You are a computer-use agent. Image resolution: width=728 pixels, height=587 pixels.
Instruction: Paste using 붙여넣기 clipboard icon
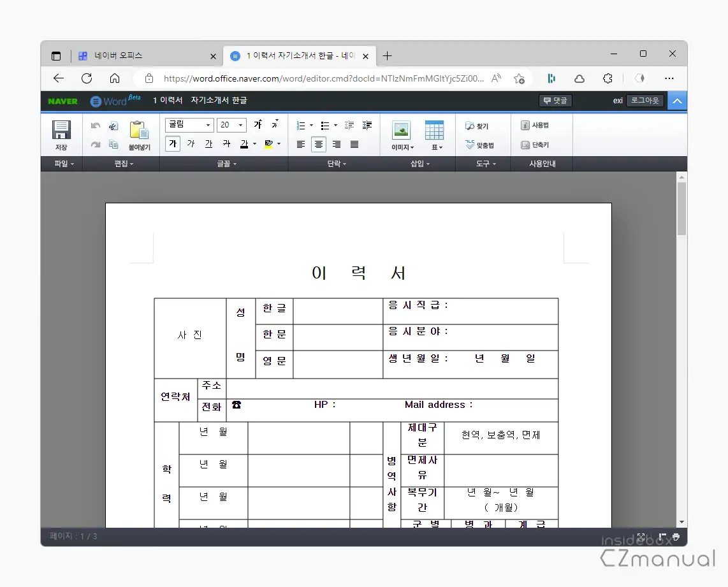(x=139, y=130)
